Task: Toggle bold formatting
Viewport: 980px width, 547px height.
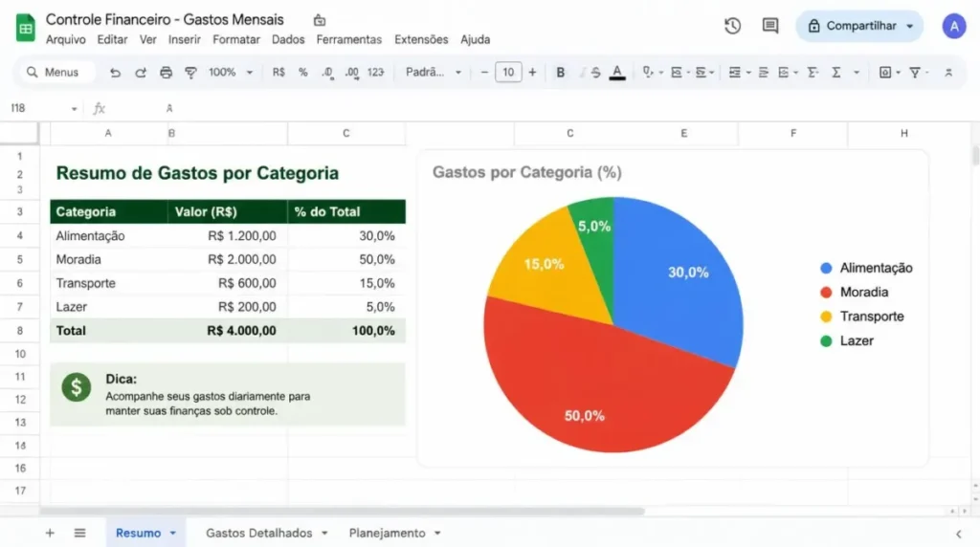Action: click(x=561, y=73)
